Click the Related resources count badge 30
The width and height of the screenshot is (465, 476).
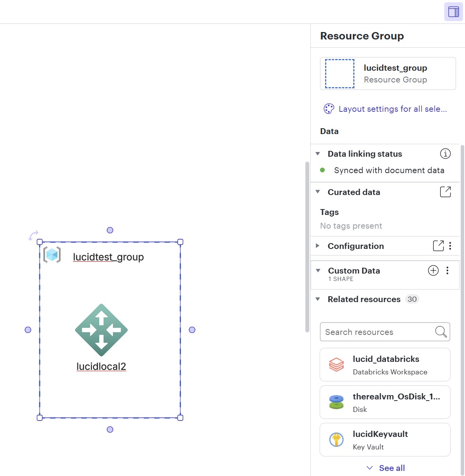412,299
